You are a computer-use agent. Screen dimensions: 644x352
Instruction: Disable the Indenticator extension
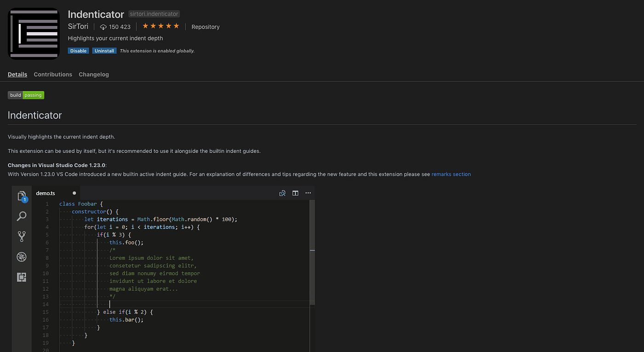click(x=78, y=51)
